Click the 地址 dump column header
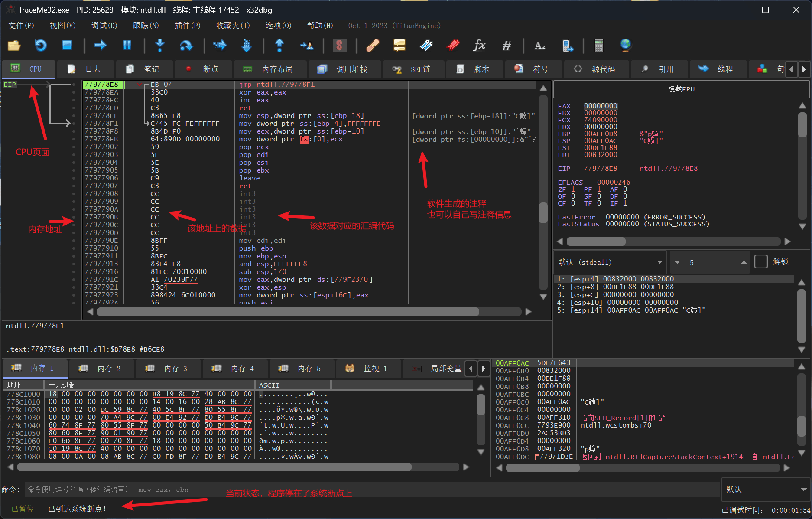Image resolution: width=812 pixels, height=519 pixels. pyautogui.click(x=23, y=385)
